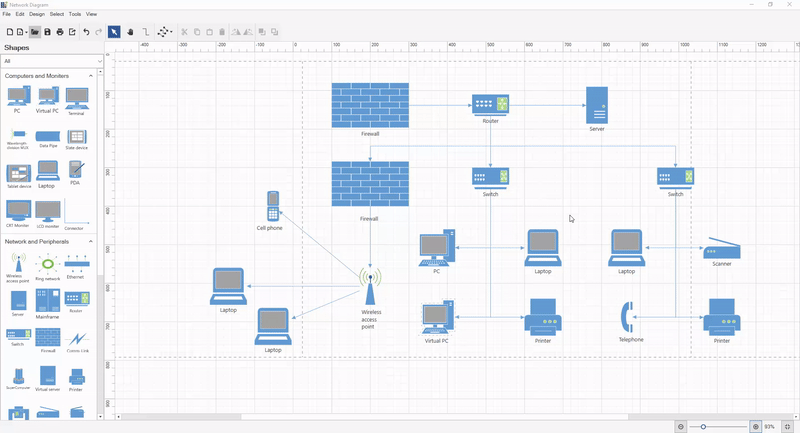Select the Firewall shape in Shapes panel

47,338
